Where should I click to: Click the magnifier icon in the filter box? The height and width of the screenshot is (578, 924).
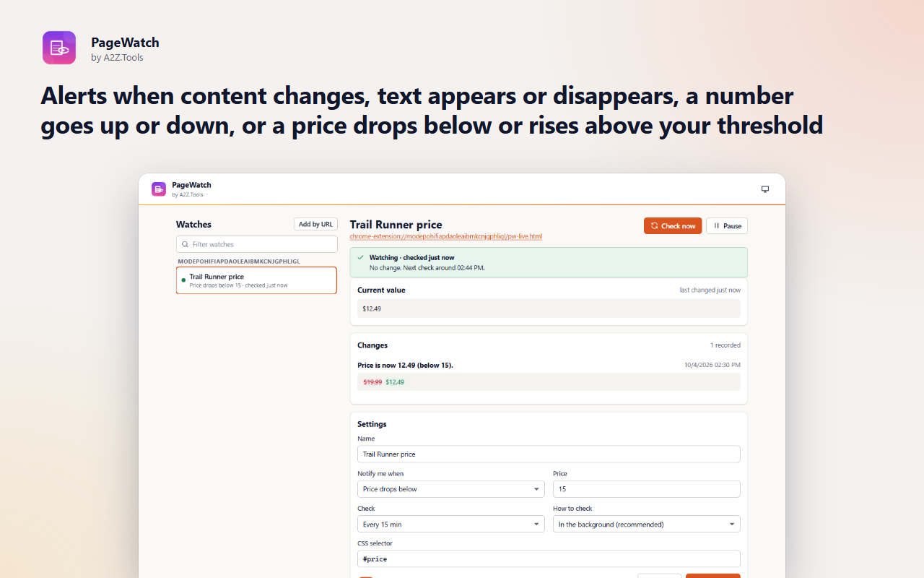[x=185, y=244]
